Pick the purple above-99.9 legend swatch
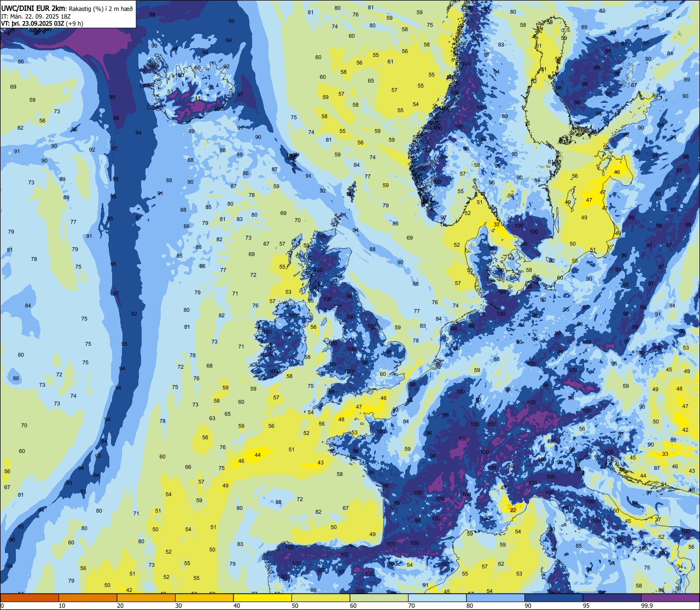The image size is (700, 610). pos(670,597)
